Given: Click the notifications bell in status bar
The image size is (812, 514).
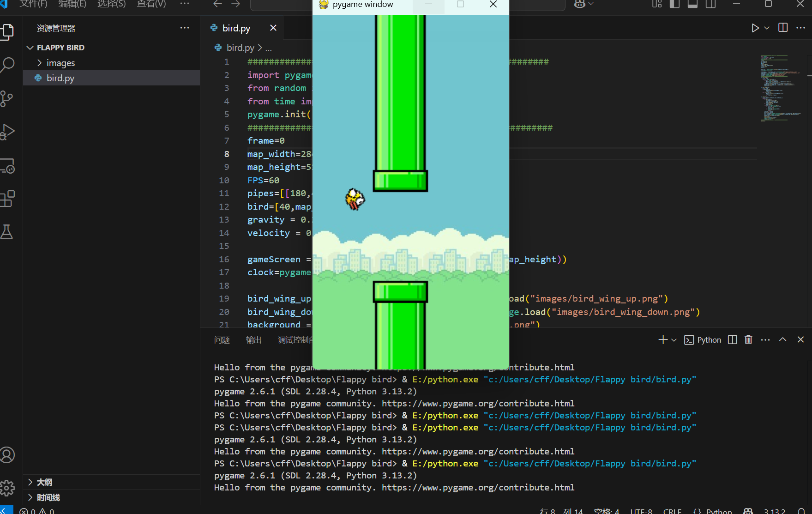Looking at the screenshot, I should (802, 511).
